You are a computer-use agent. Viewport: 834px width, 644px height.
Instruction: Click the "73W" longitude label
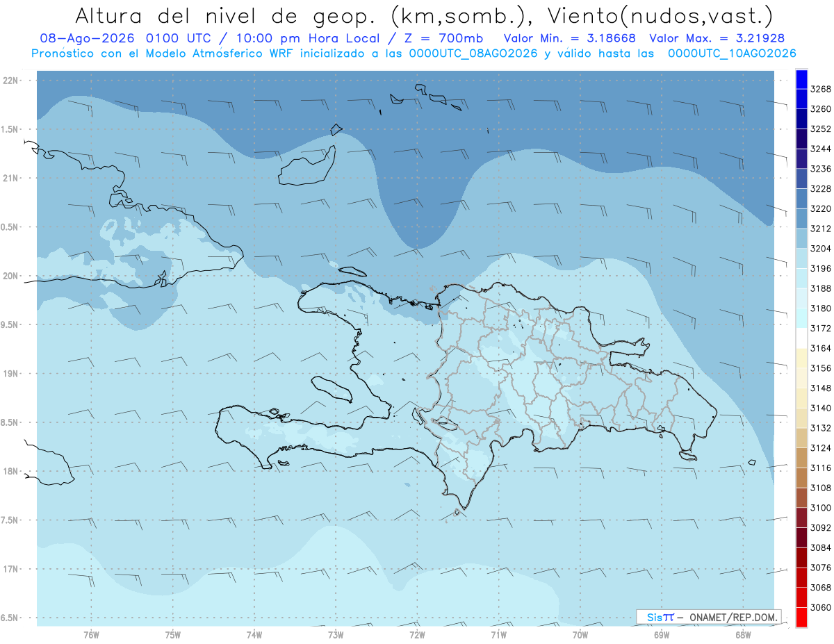point(336,635)
